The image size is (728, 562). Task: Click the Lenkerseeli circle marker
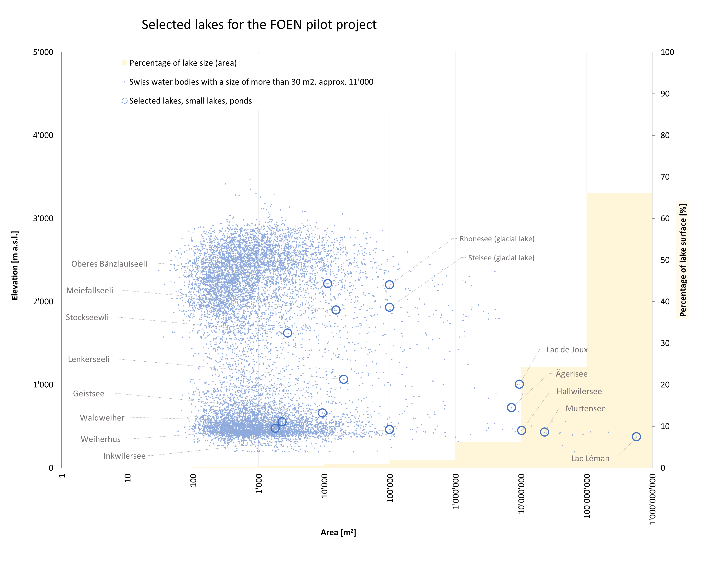tap(343, 379)
